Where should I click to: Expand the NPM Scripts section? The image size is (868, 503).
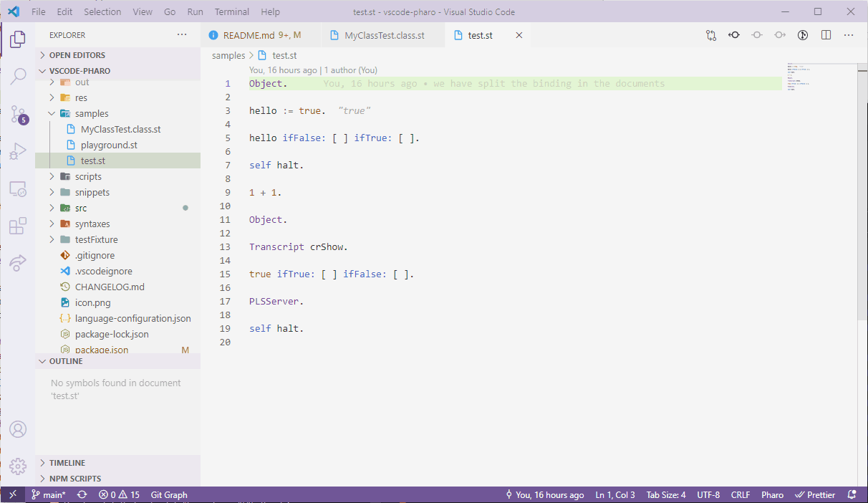click(117, 479)
